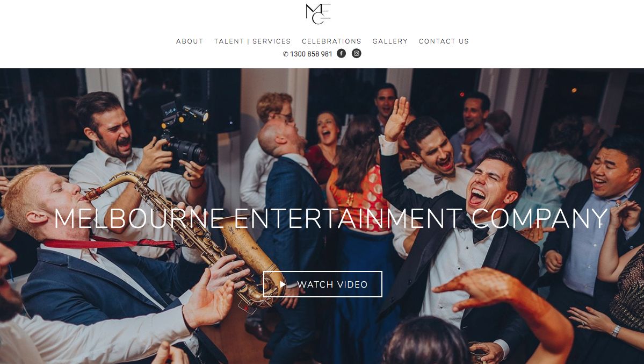
Task: Navigate to CONTACT US
Action: [x=444, y=41]
